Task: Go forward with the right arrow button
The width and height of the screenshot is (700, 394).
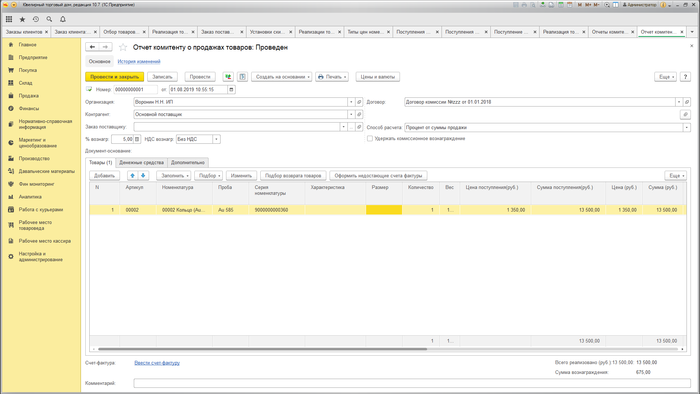Action: click(x=105, y=47)
